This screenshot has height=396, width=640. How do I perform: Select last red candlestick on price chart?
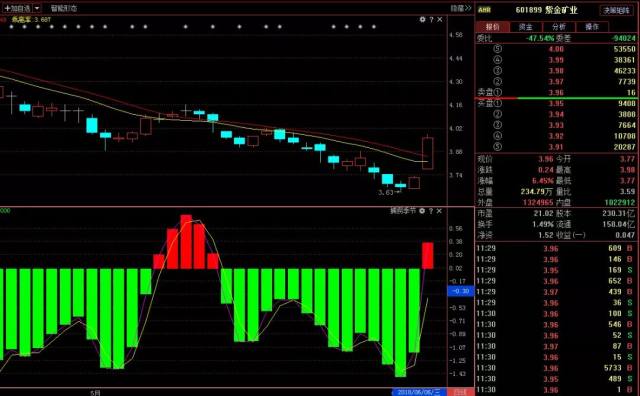tap(428, 153)
